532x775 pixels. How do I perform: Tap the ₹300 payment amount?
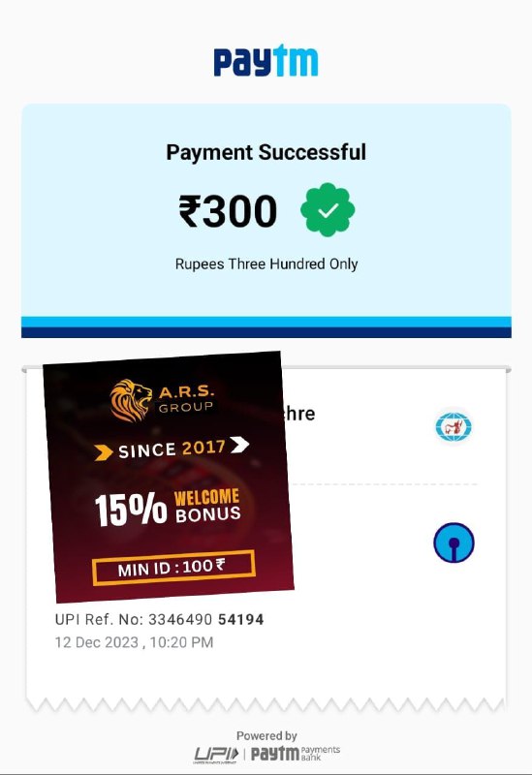(x=228, y=211)
